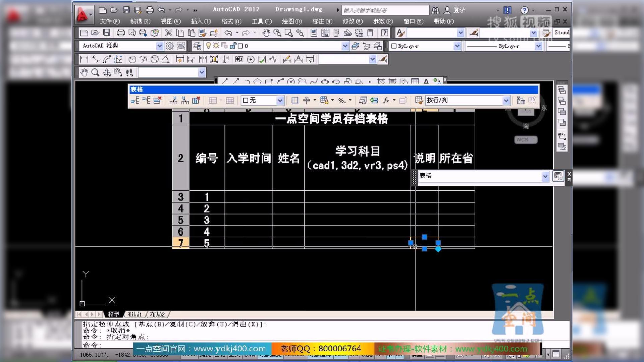
Task: Insert a row using the table toolbar
Action: pos(136,100)
